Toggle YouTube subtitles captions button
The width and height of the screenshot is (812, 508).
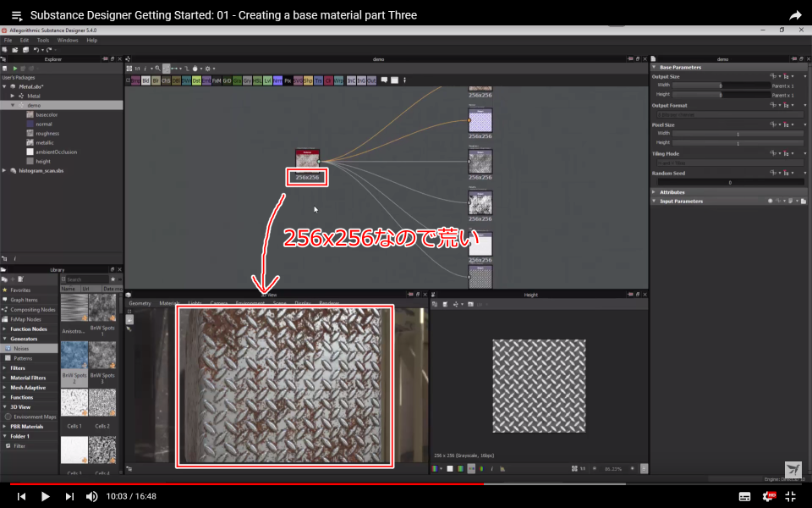(x=744, y=496)
